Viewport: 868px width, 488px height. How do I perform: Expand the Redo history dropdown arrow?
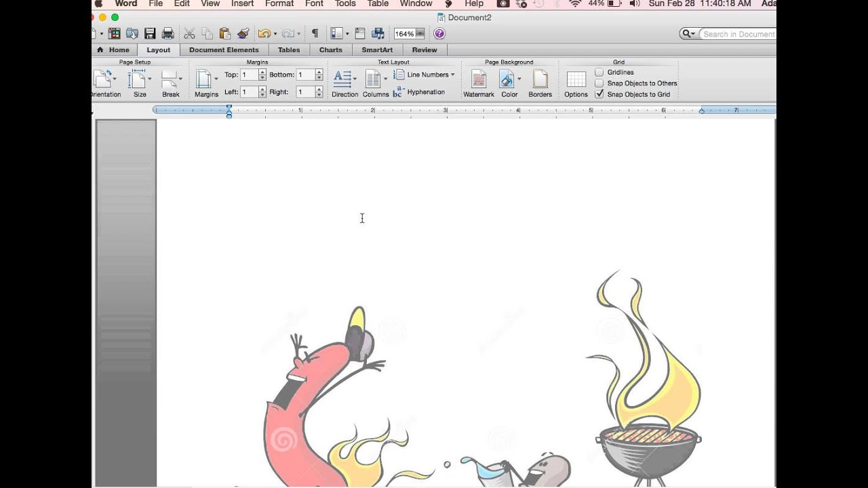click(298, 34)
